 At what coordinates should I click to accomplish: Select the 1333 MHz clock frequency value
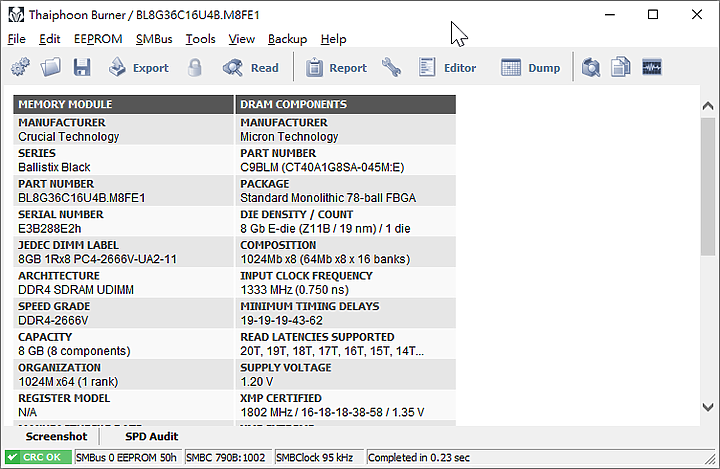[294, 290]
